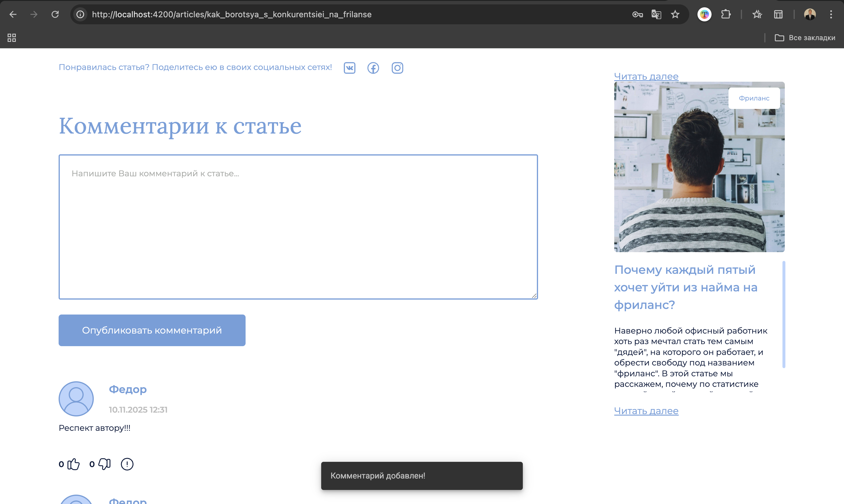Click the browser address bar URL
Screen dimensions: 844x504
232,14
